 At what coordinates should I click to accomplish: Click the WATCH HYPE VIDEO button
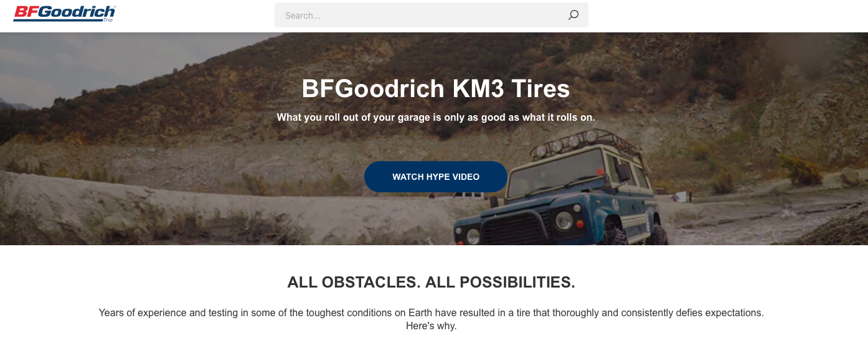436,177
